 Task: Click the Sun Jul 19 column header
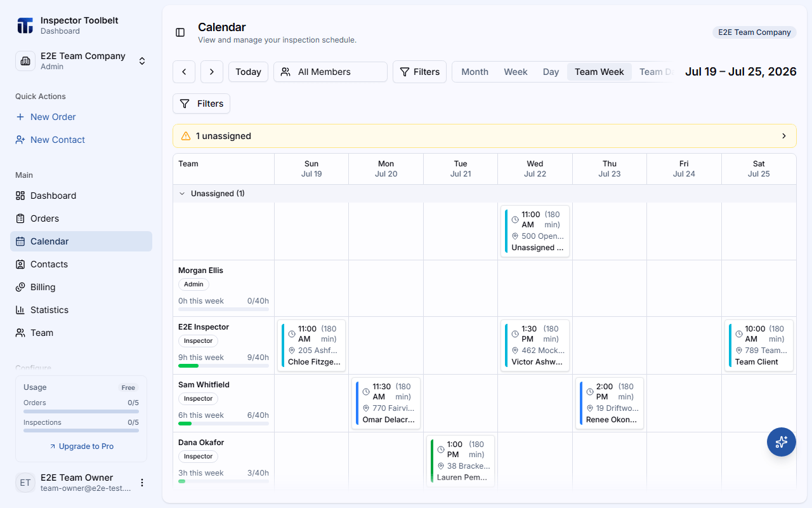click(311, 169)
